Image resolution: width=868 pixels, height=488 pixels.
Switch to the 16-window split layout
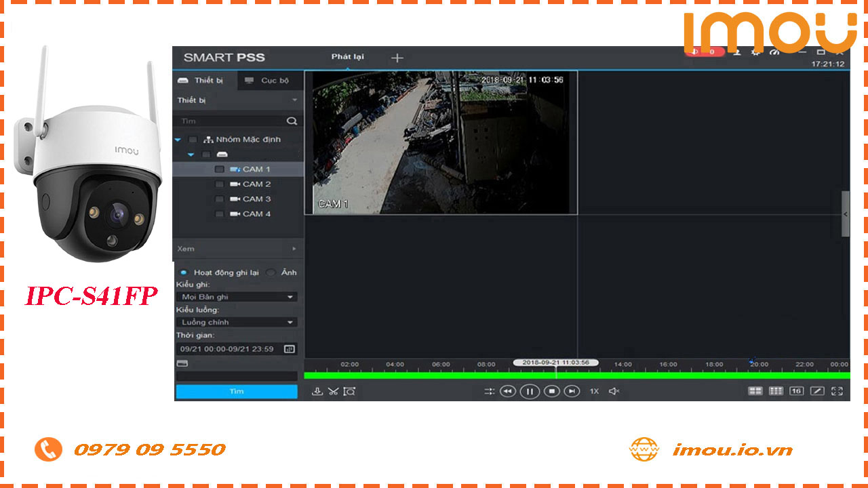(x=795, y=391)
